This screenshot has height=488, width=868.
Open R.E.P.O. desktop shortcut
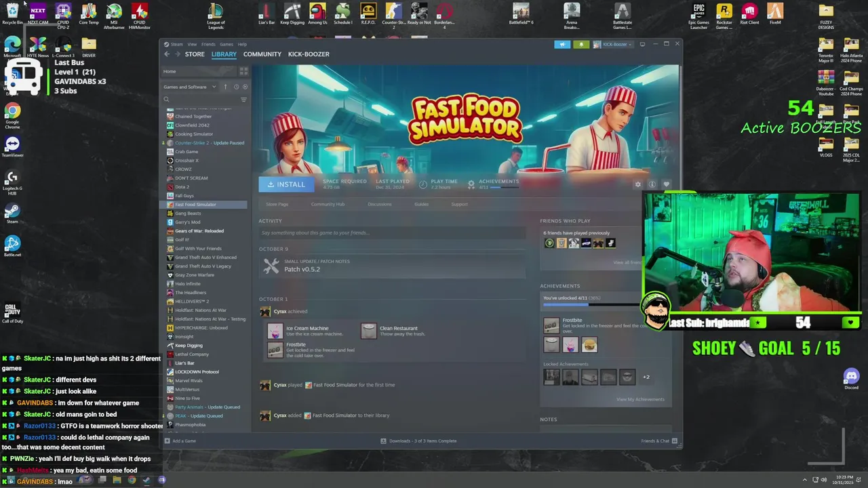pos(368,14)
